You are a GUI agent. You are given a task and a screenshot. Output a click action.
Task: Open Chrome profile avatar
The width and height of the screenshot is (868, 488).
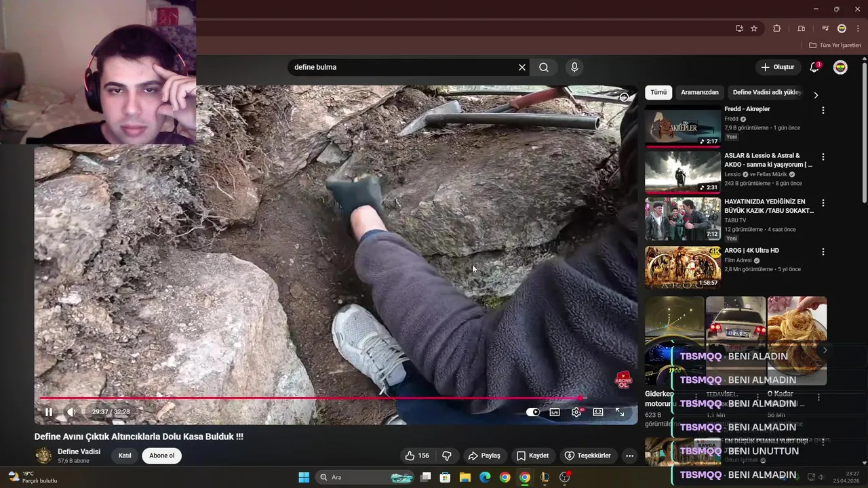point(842,28)
